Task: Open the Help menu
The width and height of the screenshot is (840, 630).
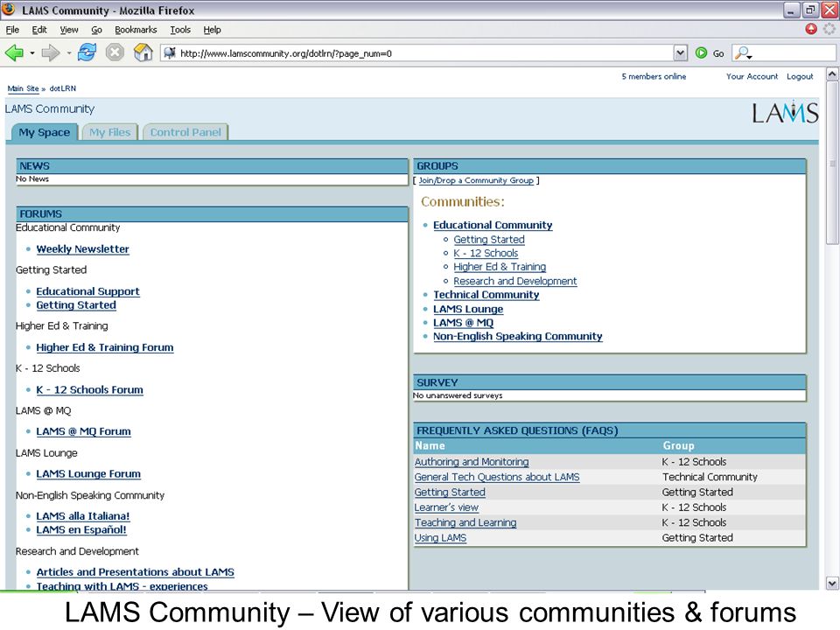Action: [212, 30]
